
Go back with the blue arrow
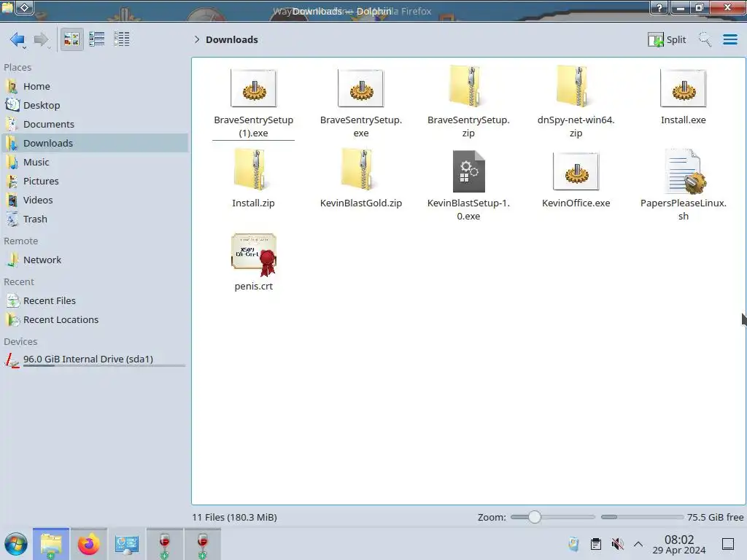[18, 39]
